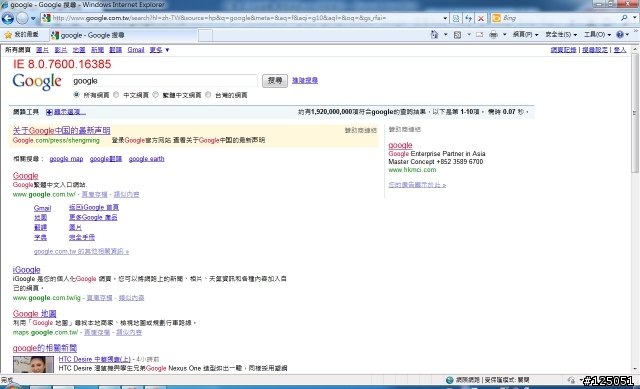Open a new blank tab

tap(205, 35)
